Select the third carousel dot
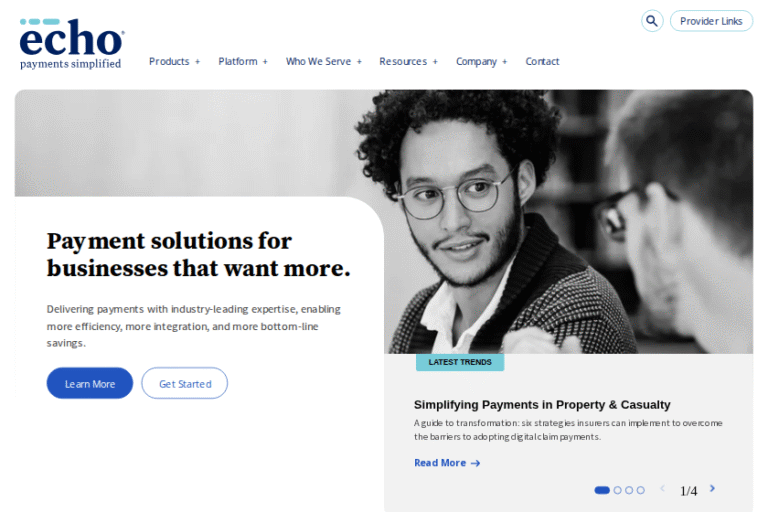 click(629, 490)
